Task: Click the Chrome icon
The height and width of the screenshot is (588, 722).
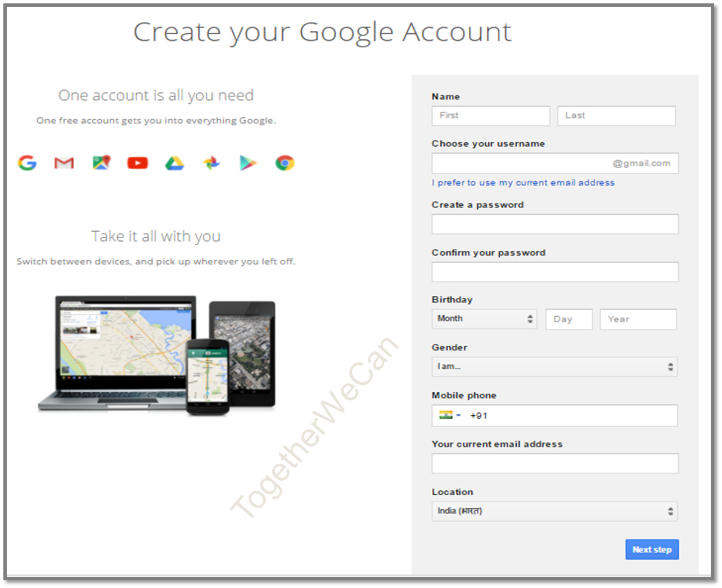Action: pyautogui.click(x=285, y=163)
